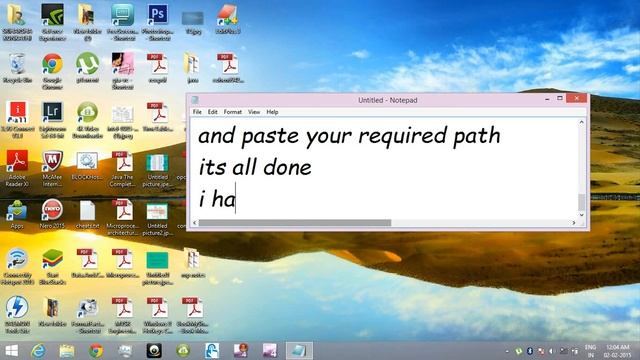Select the Apps desktop shortcut

(x=17, y=214)
